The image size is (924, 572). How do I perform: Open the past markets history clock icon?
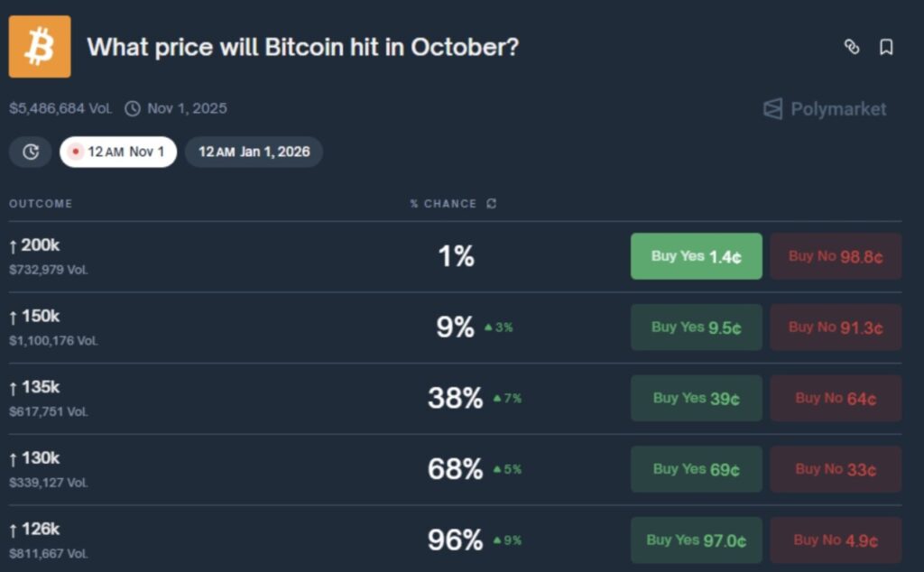[31, 152]
